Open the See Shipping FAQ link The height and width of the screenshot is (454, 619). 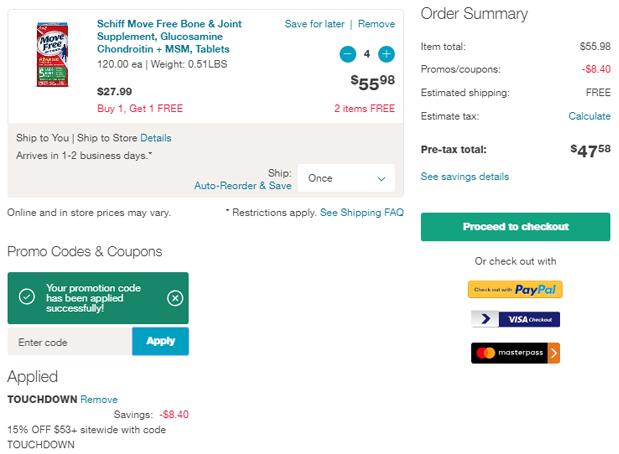[361, 213]
